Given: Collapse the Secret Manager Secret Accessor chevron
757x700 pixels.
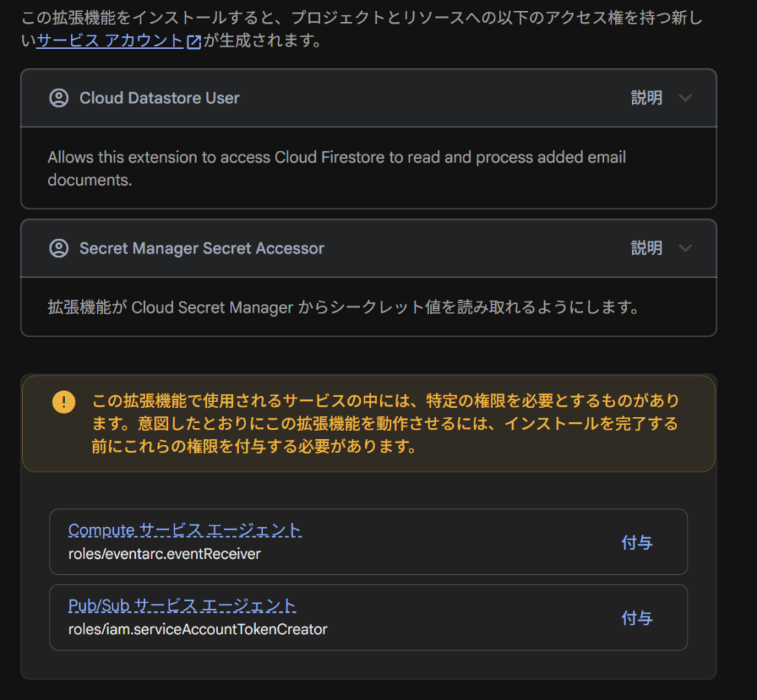Looking at the screenshot, I should click(685, 248).
